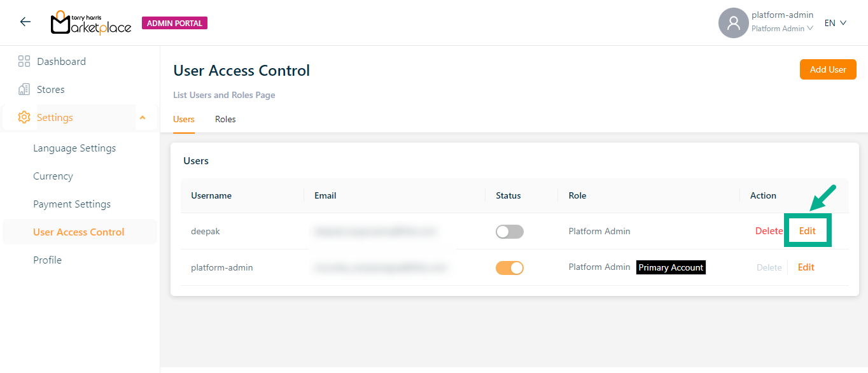This screenshot has height=373, width=868.
Task: Select the Users tab
Action: tap(184, 120)
